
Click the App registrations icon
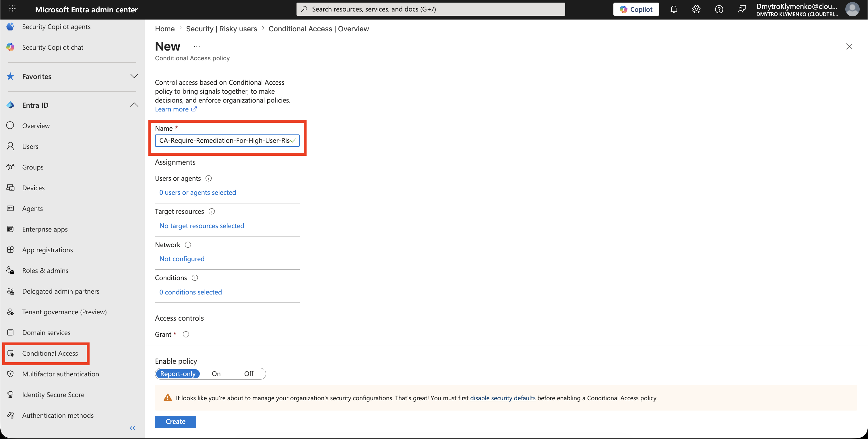tap(10, 249)
